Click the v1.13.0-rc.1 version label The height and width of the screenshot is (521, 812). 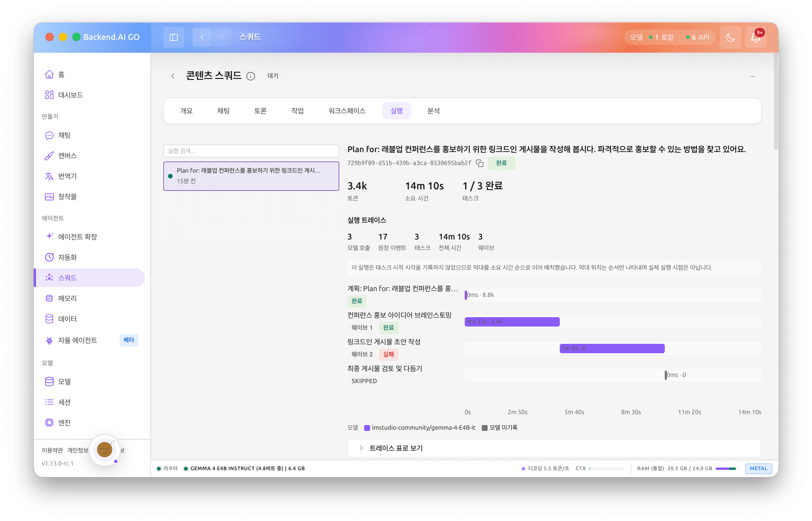[x=57, y=464]
